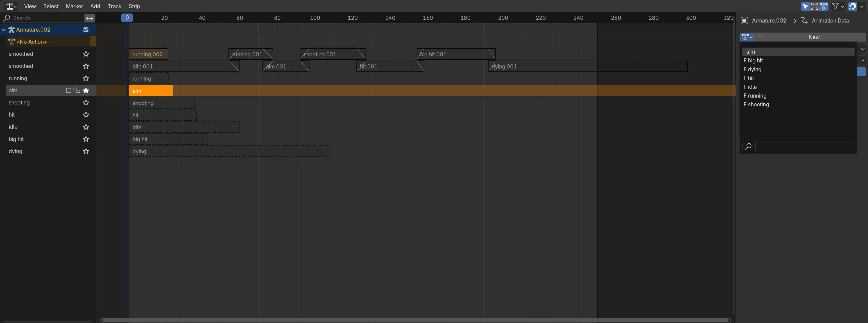Viewport: 868px width, 323px height.
Task: Click the New button in Animation Data panel
Action: [814, 37]
